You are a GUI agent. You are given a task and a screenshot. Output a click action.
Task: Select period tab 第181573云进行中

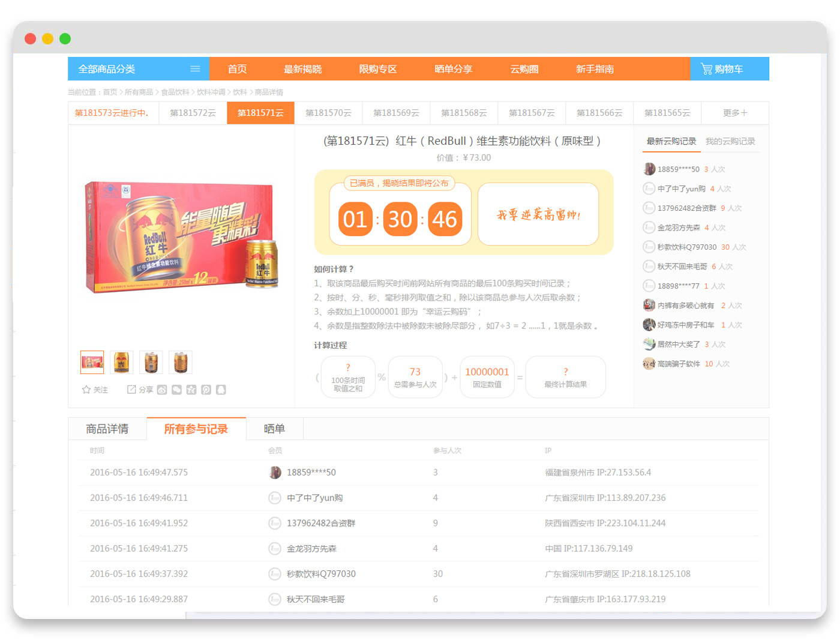(x=113, y=113)
